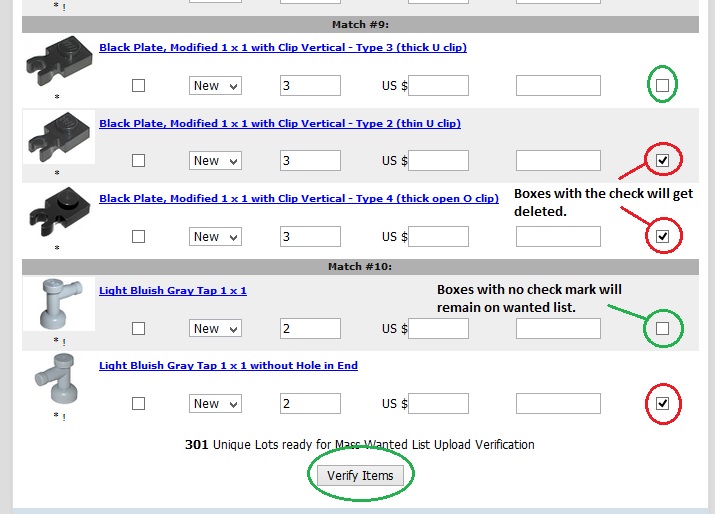
Task: Click the 301 Unique Lots ready text
Action: tap(360, 445)
